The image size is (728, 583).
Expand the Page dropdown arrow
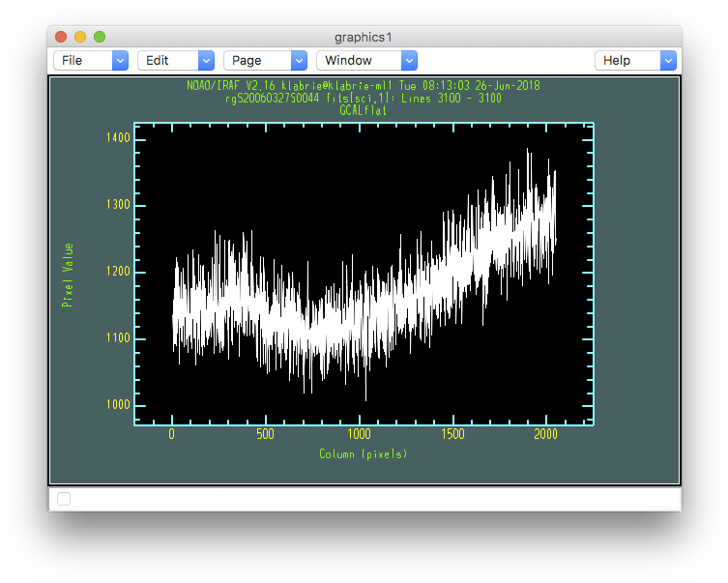(x=299, y=60)
